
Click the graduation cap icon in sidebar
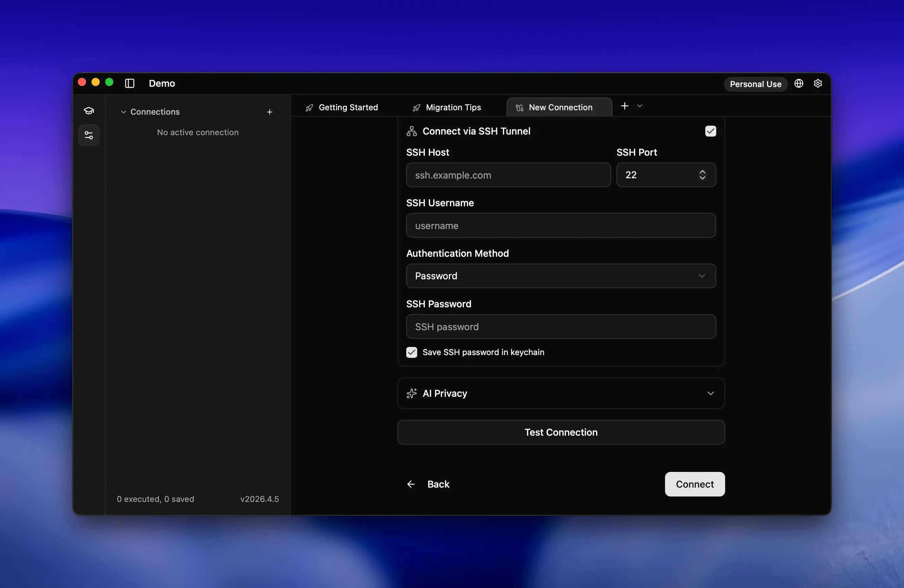89,111
